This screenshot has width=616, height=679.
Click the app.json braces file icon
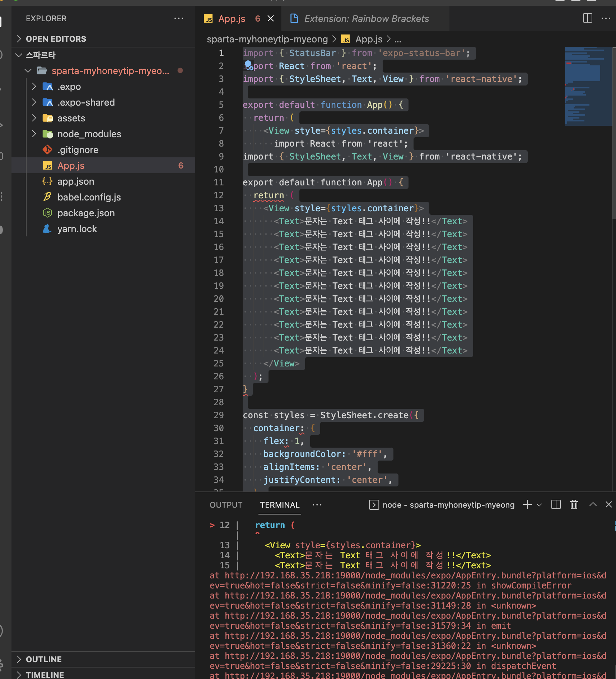pos(47,181)
